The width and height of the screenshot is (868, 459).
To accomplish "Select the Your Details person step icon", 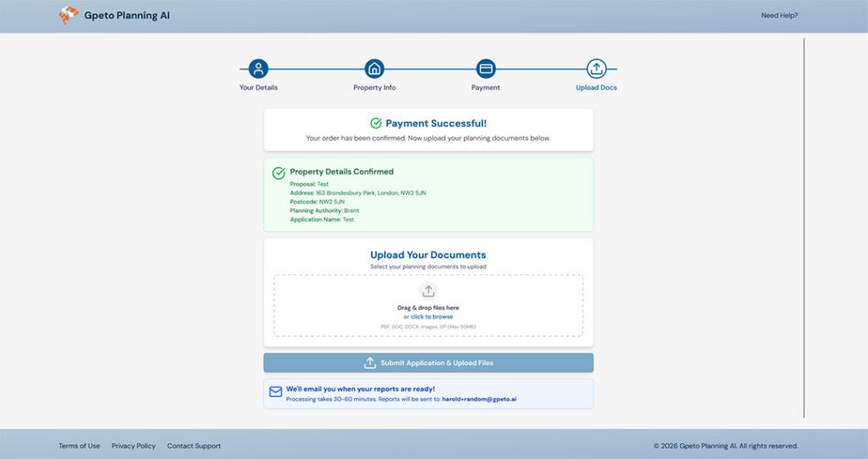I will (259, 69).
